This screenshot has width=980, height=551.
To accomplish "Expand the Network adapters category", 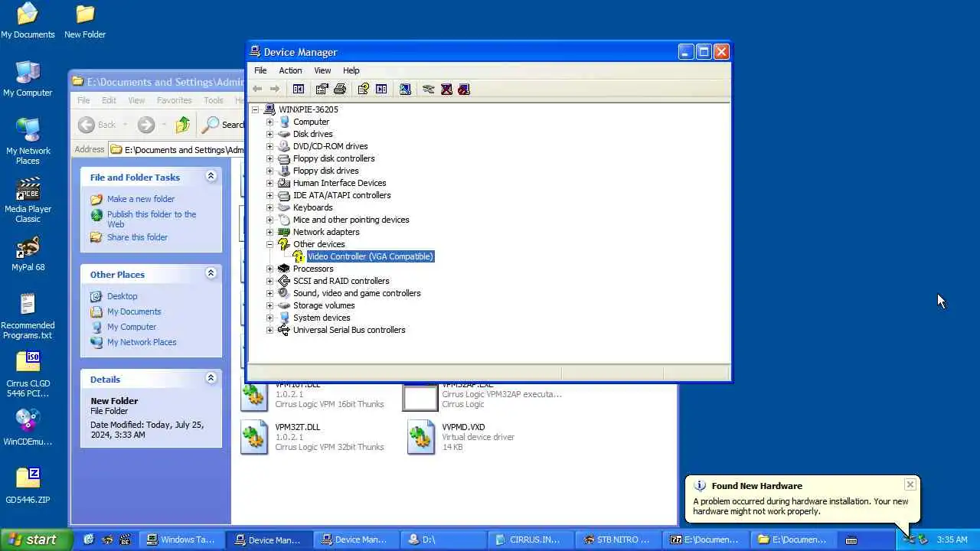I will click(269, 232).
